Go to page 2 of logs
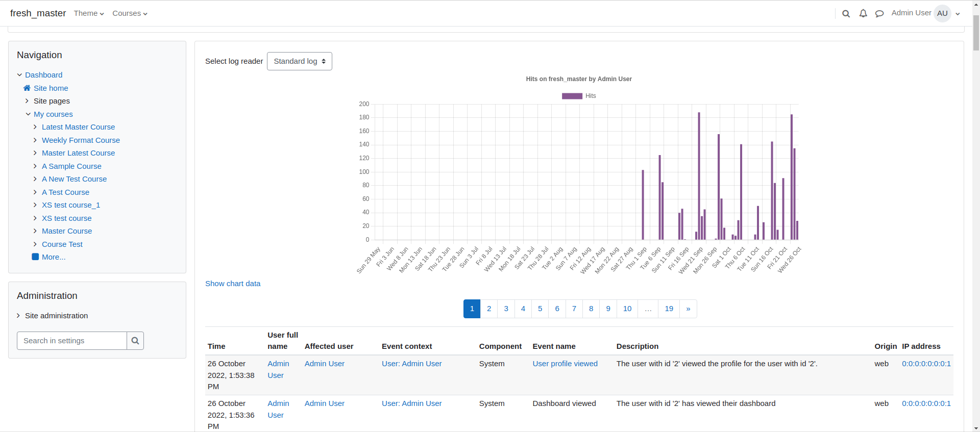980x432 pixels. 489,309
